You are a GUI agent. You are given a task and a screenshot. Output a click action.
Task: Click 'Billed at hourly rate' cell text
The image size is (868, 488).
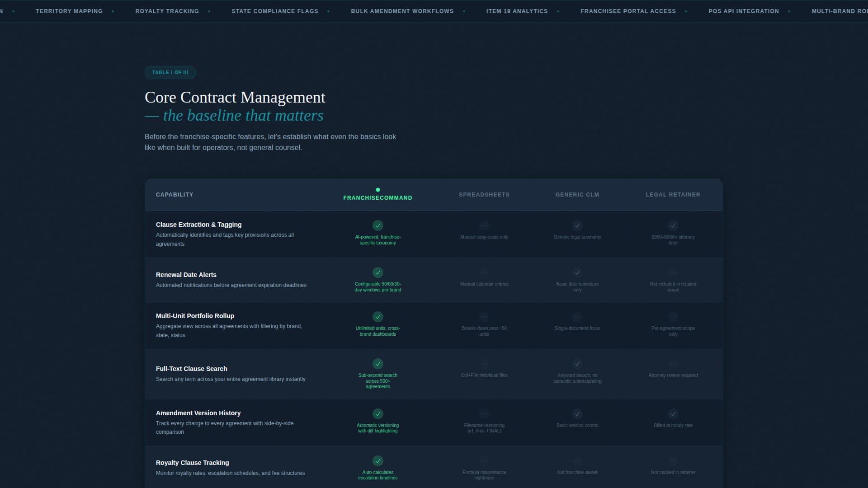[673, 425]
